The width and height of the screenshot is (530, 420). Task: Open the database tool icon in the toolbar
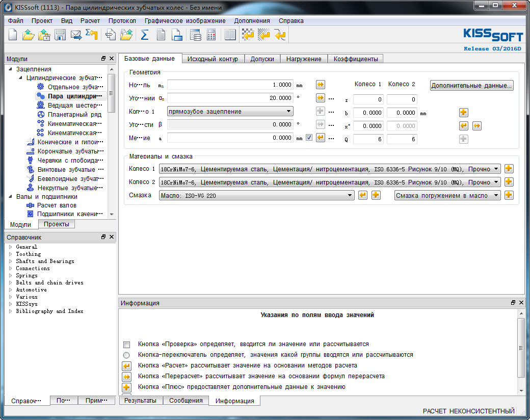[x=195, y=35]
